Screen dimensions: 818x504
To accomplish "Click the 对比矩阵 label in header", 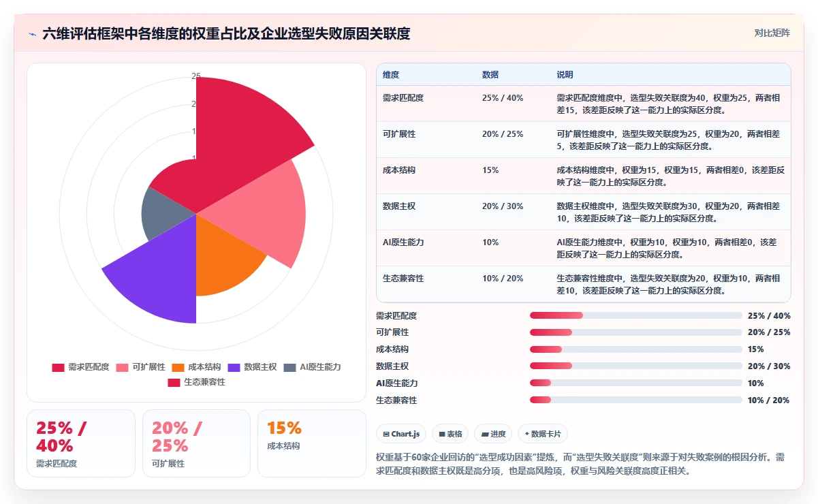I will 772,33.
